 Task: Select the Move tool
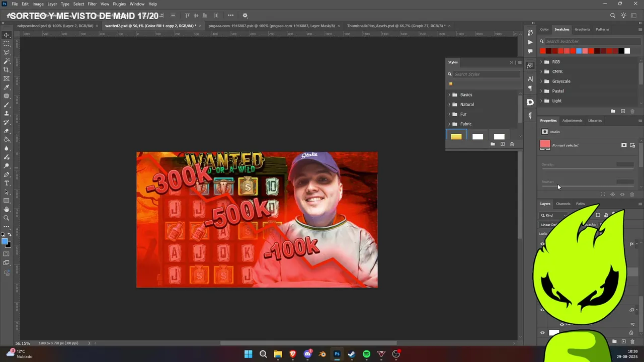pos(7,35)
